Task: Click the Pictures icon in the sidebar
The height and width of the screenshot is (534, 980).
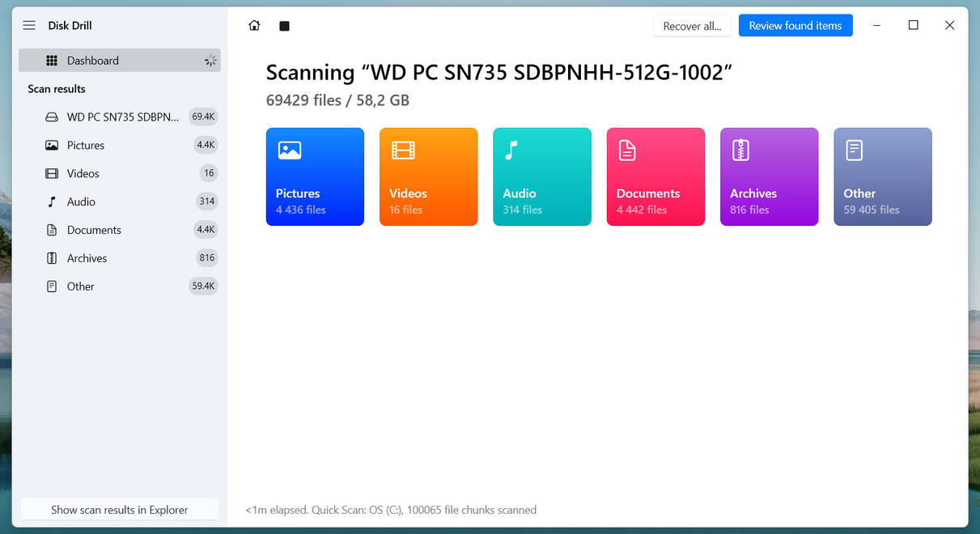Action: pyautogui.click(x=52, y=146)
